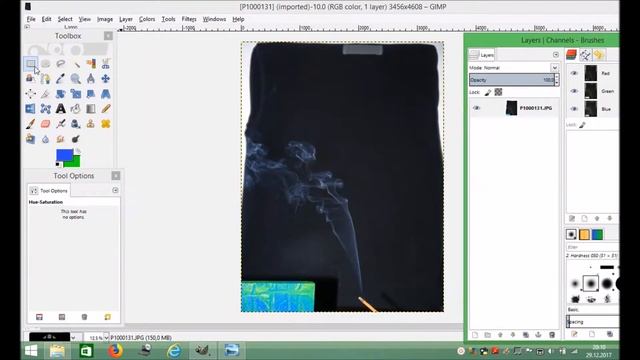Step the layer opacity value up or down

(x=557, y=80)
